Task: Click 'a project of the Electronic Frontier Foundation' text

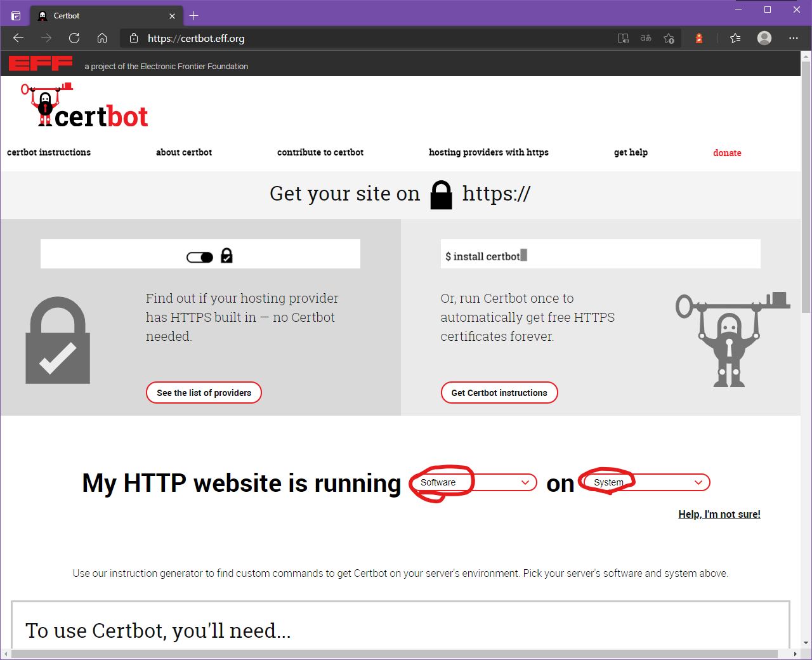Action: coord(166,66)
